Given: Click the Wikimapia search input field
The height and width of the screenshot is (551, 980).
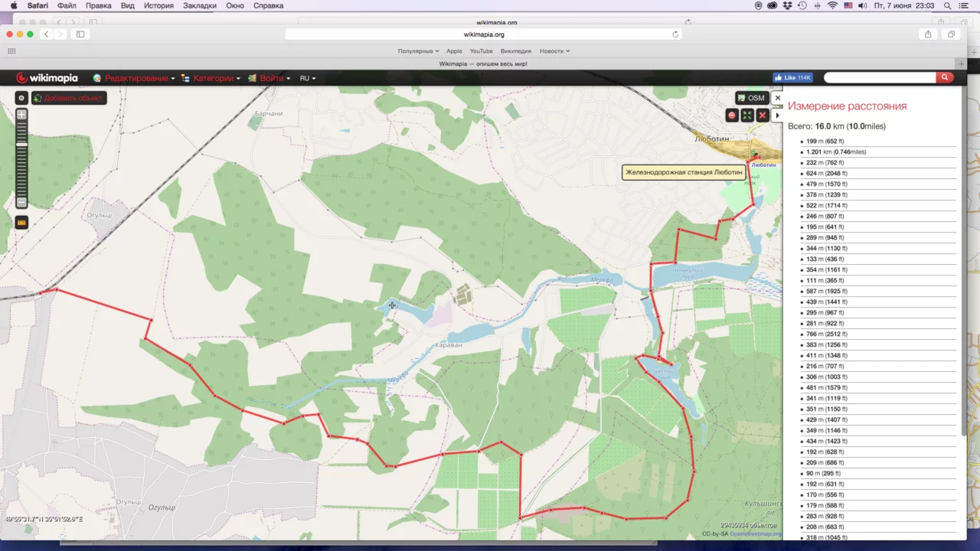Looking at the screenshot, I should tap(880, 77).
